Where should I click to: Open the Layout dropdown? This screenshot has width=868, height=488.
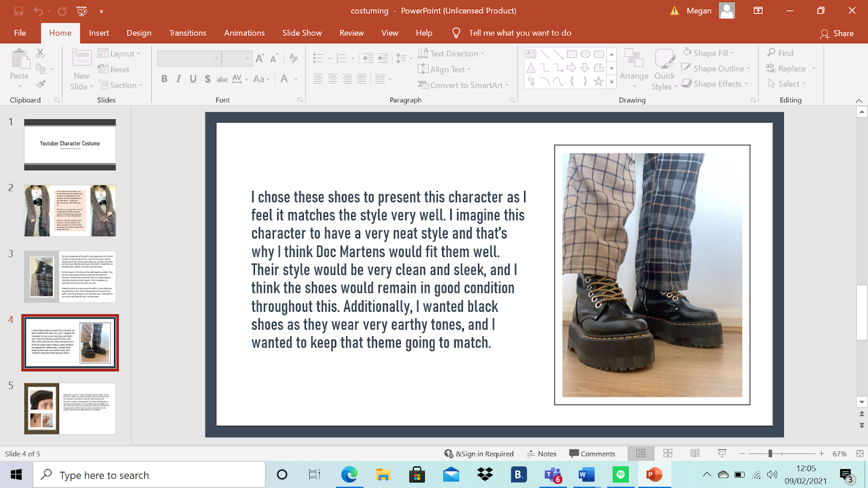click(119, 54)
